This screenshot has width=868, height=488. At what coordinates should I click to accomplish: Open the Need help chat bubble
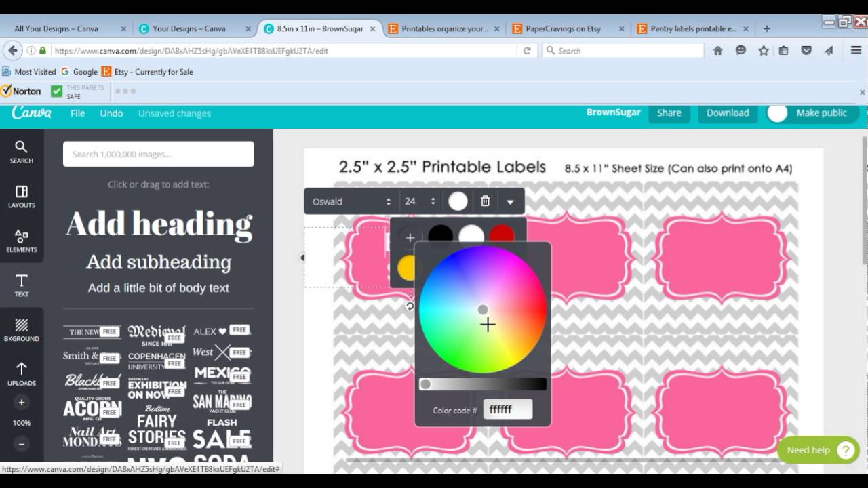tap(818, 450)
